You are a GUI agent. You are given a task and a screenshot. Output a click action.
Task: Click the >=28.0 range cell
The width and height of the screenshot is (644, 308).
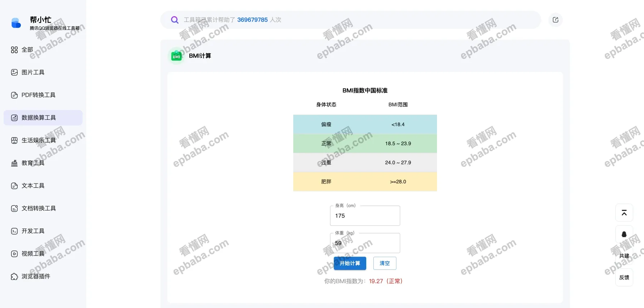point(398,182)
